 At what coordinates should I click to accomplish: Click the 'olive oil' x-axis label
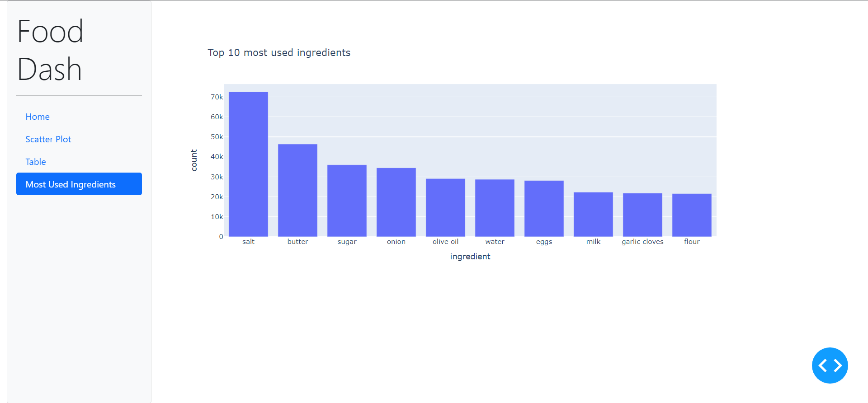[445, 242]
